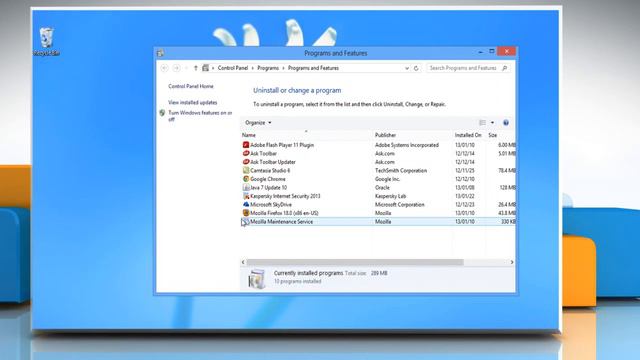Click Programs and Features breadcrumb
640x360 pixels.
[313, 68]
